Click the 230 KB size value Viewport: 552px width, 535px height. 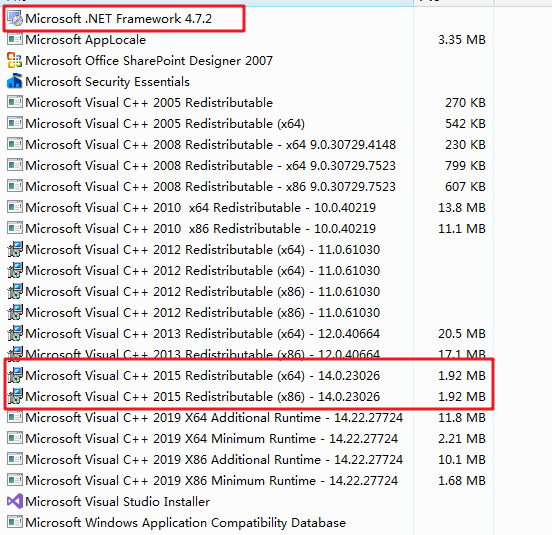[465, 144]
